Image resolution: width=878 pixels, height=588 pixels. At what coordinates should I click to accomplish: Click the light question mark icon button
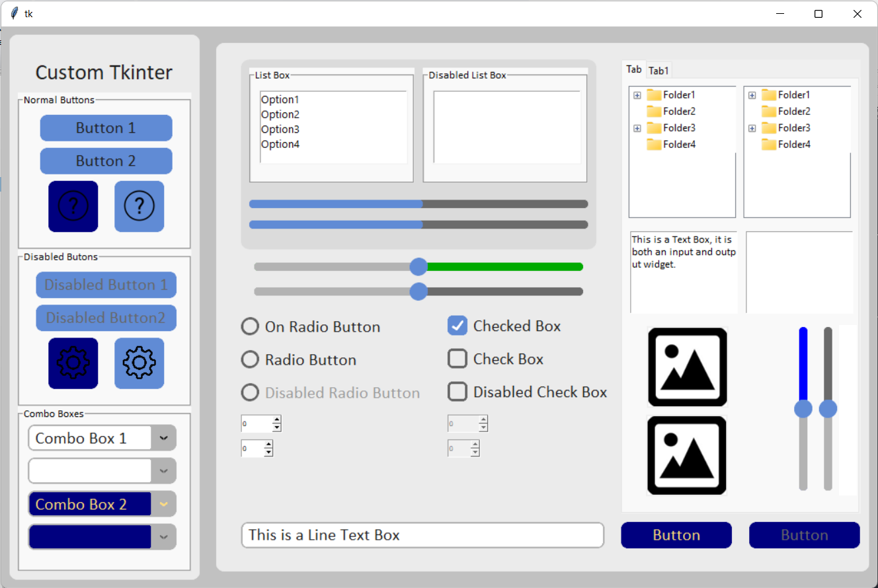point(139,206)
